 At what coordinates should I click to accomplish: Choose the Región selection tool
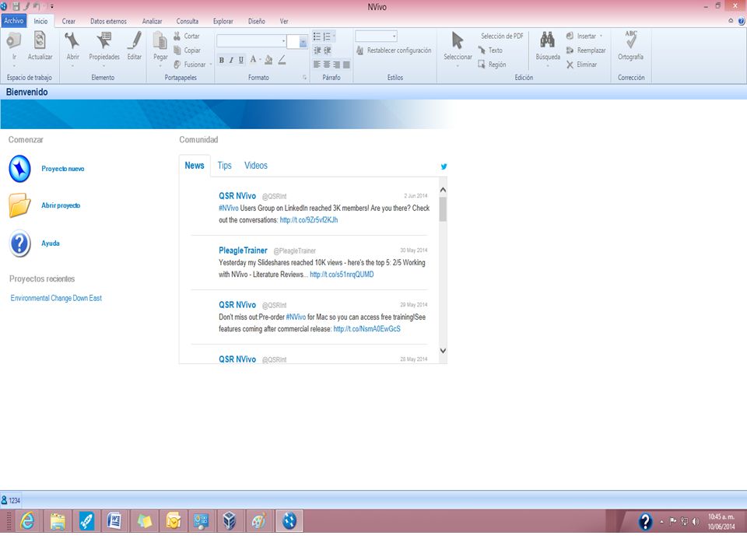click(492, 65)
